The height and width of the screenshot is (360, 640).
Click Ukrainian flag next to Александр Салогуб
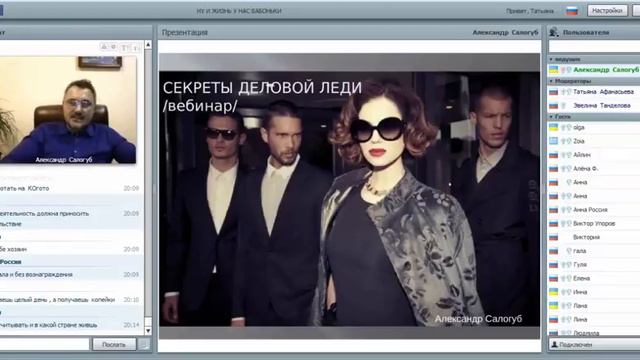click(553, 70)
